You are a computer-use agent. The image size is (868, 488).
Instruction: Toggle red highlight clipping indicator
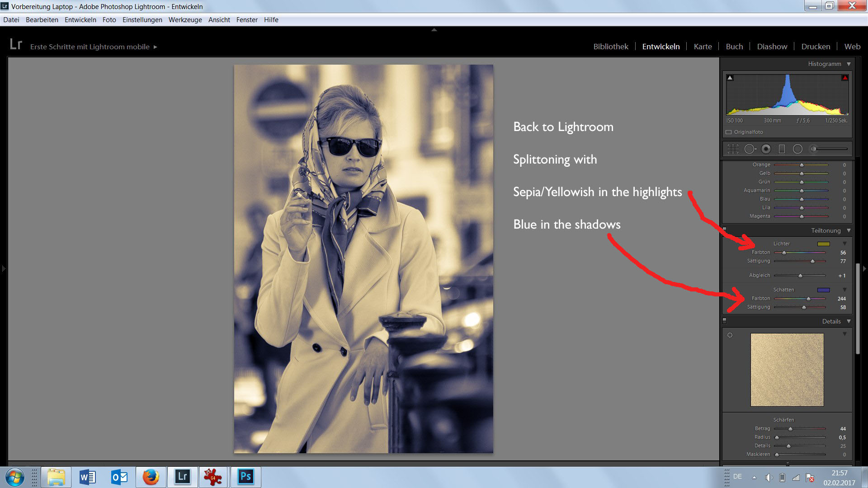click(844, 78)
